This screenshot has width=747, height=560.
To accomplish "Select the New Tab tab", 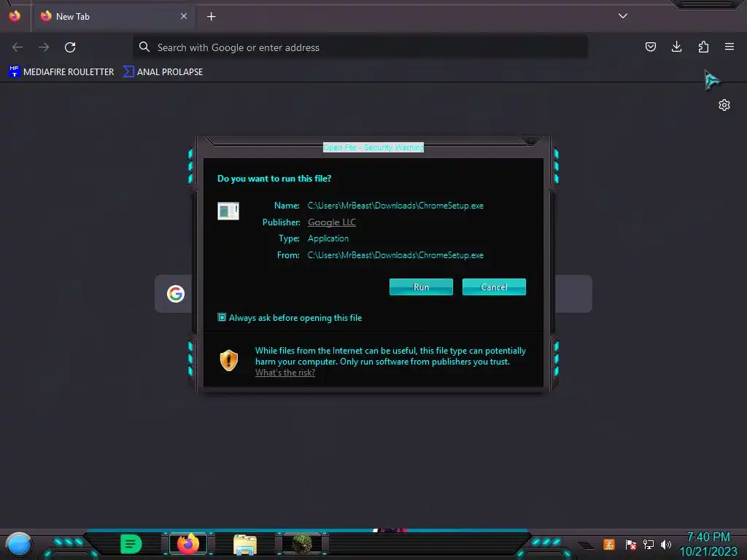I will point(113,16).
